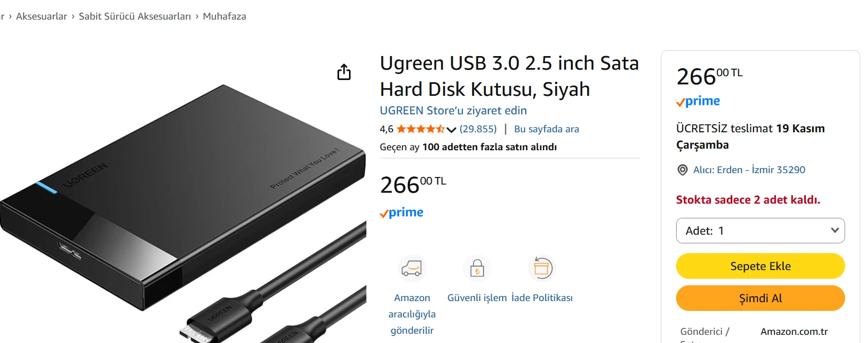This screenshot has width=868, height=343.
Task: Click the prime logo under center price
Action: pyautogui.click(x=402, y=212)
